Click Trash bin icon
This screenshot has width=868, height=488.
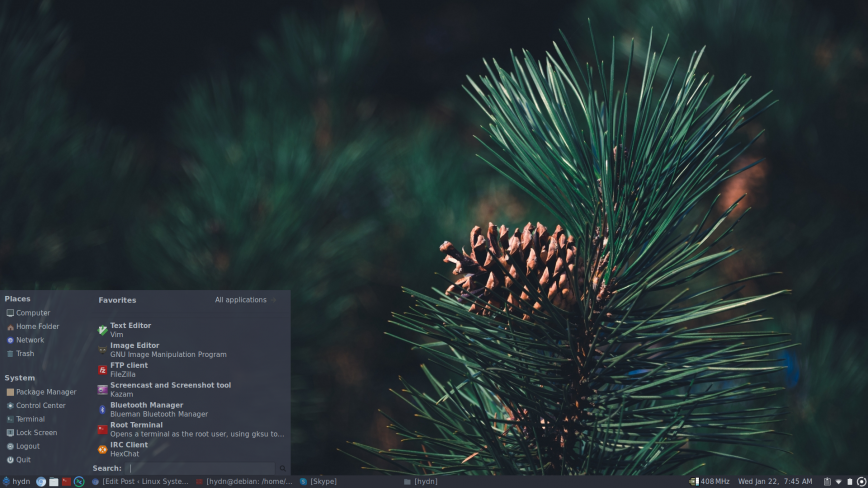pyautogui.click(x=10, y=353)
